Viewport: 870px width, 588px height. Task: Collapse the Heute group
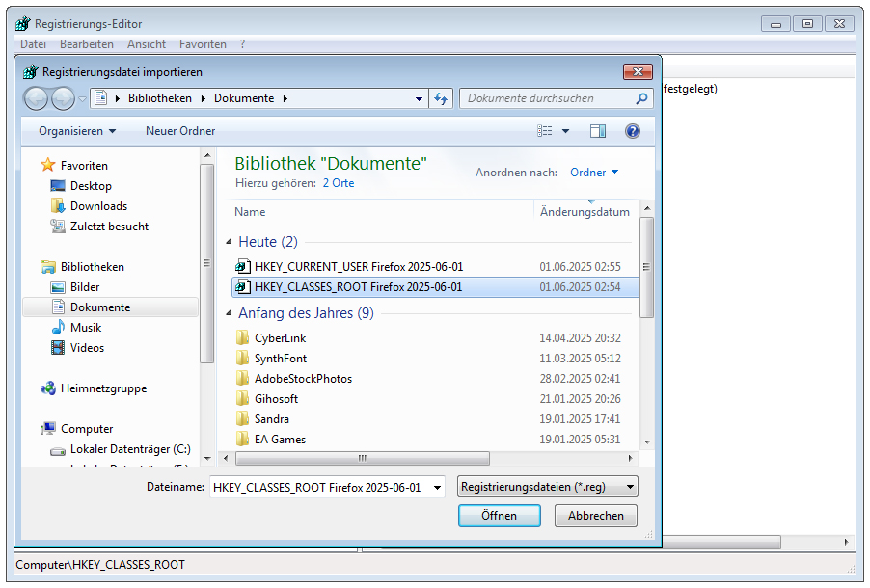[230, 243]
